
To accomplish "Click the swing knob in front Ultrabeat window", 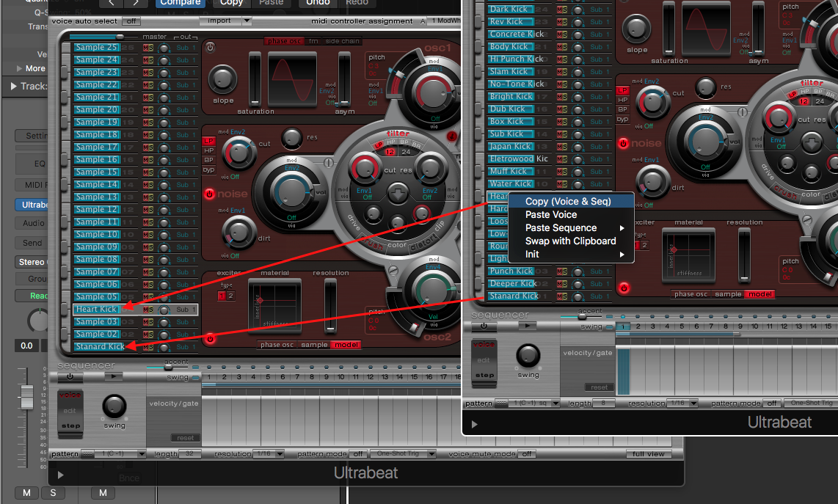I will (528, 355).
